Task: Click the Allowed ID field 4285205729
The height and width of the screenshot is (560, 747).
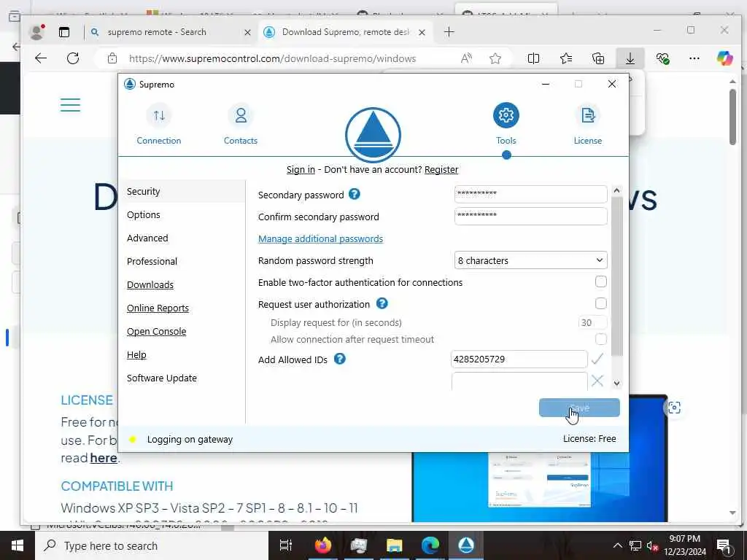Action: coord(519,359)
